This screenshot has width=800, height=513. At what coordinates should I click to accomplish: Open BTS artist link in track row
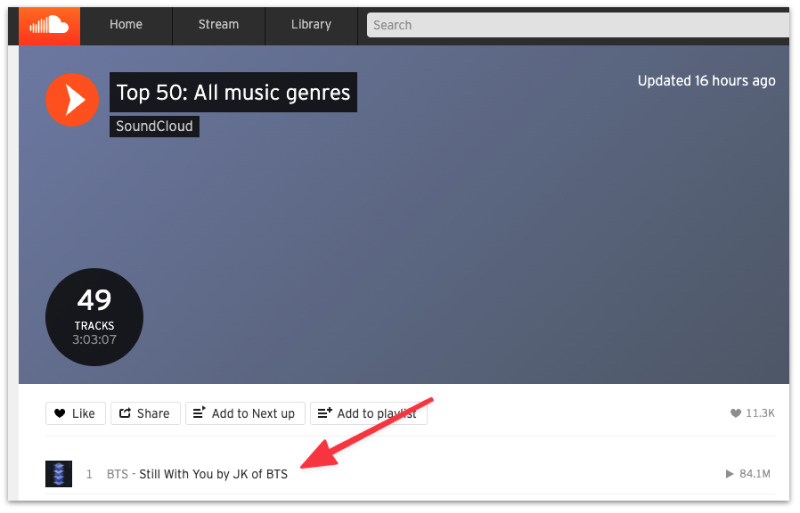[117, 474]
